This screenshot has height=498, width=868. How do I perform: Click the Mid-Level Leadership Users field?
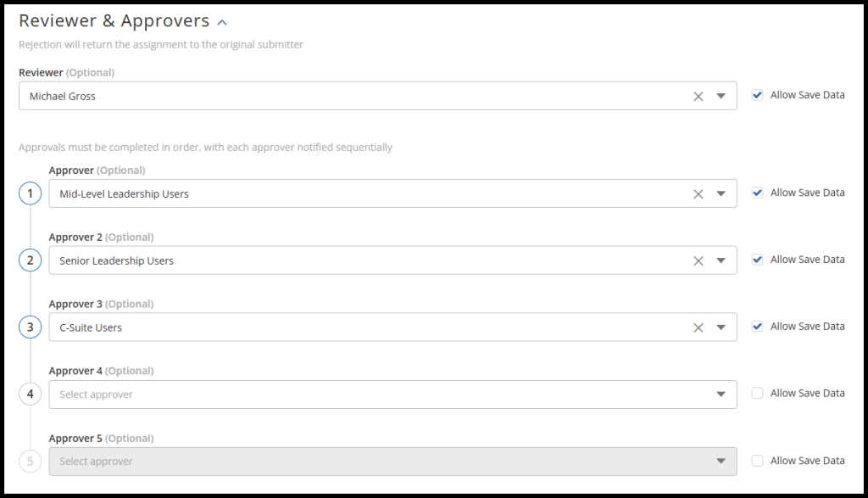pyautogui.click(x=364, y=194)
